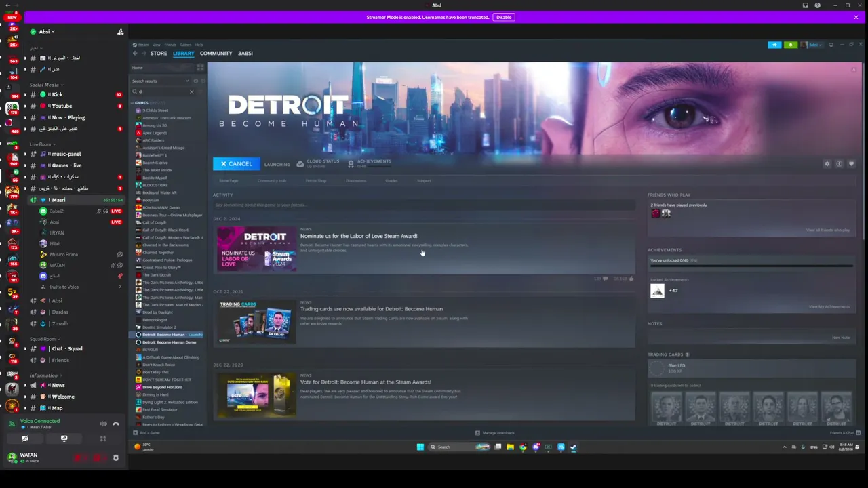Click the game info icon beside settings gear
The height and width of the screenshot is (488, 868).
(839, 164)
